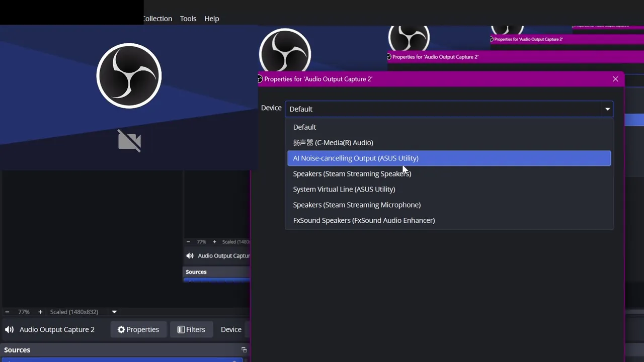Viewport: 644px width, 362px height.
Task: Open the Tools menu
Action: pyautogui.click(x=188, y=19)
